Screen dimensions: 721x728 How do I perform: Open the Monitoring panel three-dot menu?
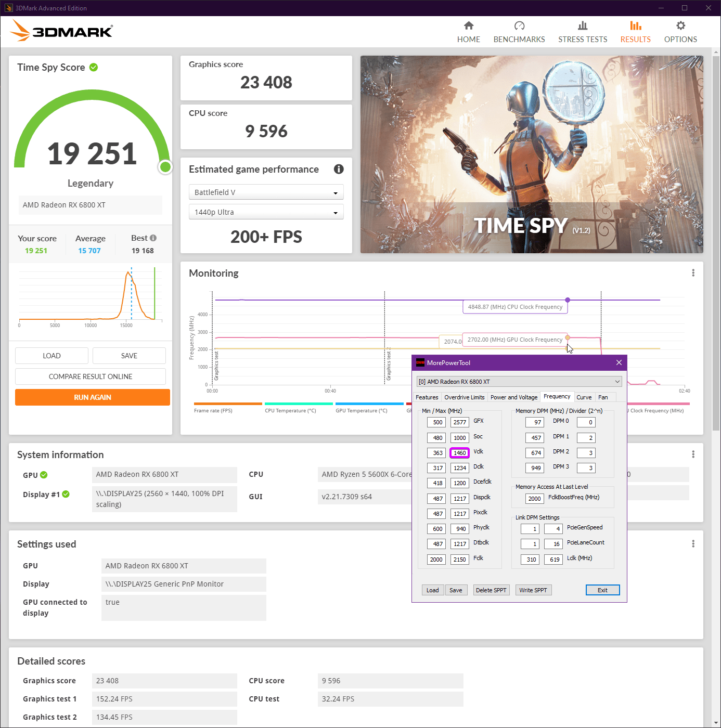[693, 273]
